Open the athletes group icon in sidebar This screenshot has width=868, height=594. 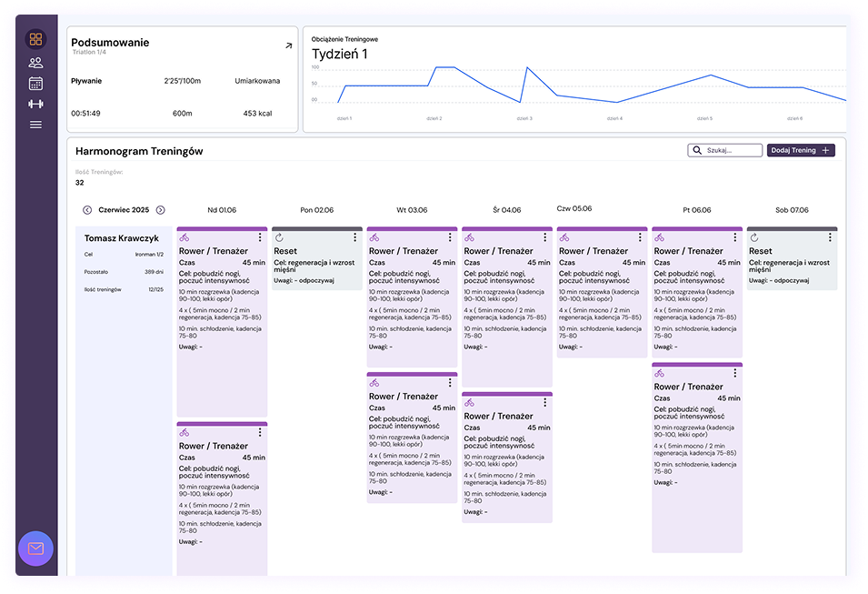(x=35, y=63)
